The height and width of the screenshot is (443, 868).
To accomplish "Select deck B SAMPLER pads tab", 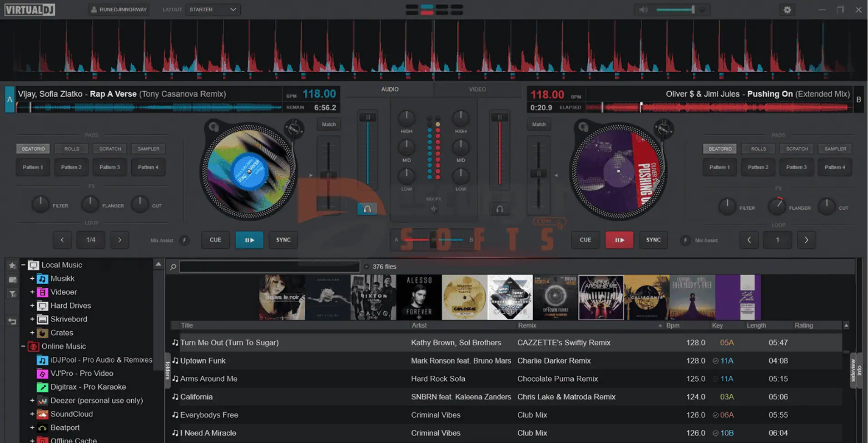I will (x=835, y=149).
